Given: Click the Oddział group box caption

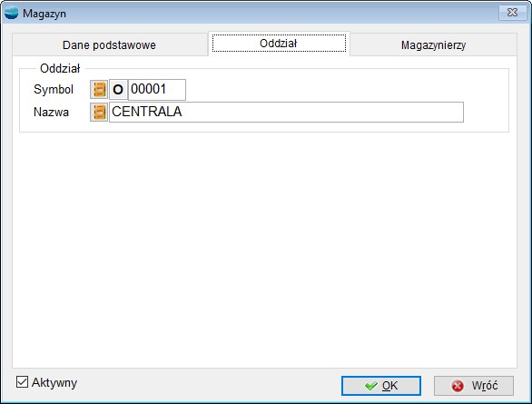Looking at the screenshot, I should tap(60, 68).
